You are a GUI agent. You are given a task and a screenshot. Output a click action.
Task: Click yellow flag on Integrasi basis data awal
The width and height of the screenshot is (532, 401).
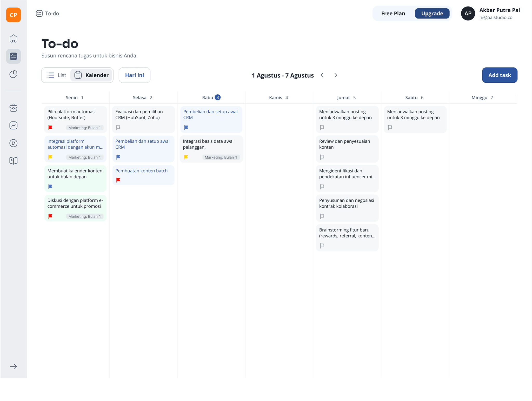tap(186, 157)
